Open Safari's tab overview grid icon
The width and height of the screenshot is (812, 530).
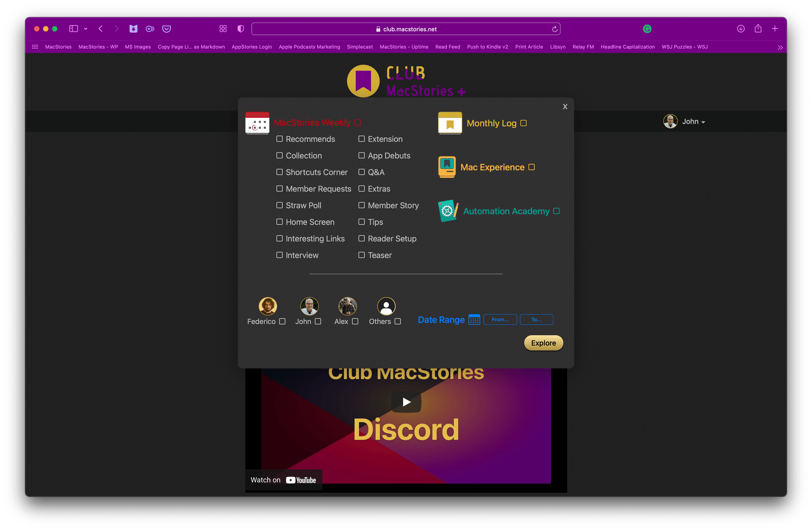pos(223,29)
